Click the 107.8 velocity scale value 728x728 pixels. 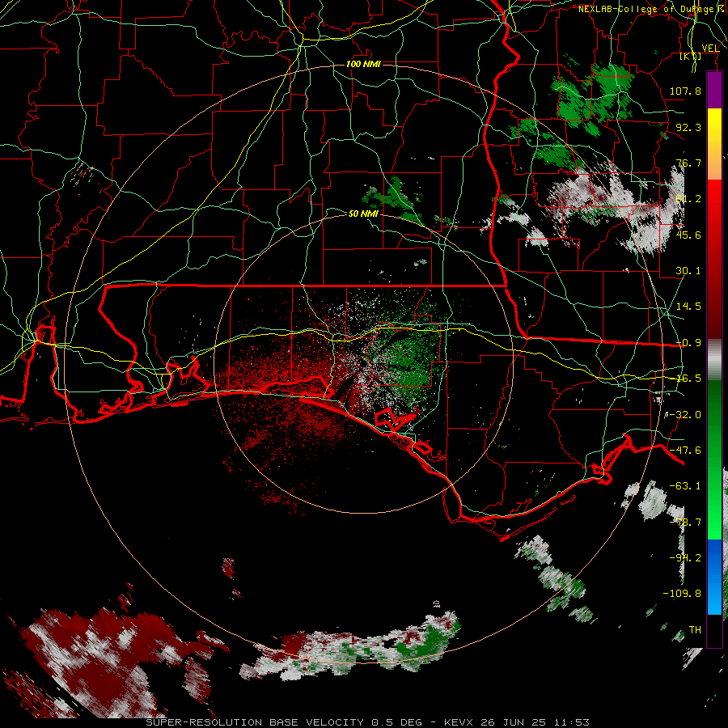(685, 91)
